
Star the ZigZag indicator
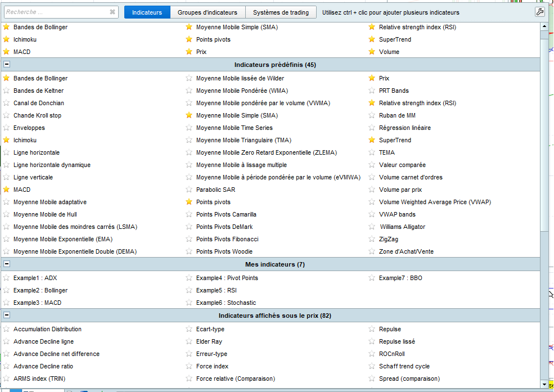click(x=372, y=239)
